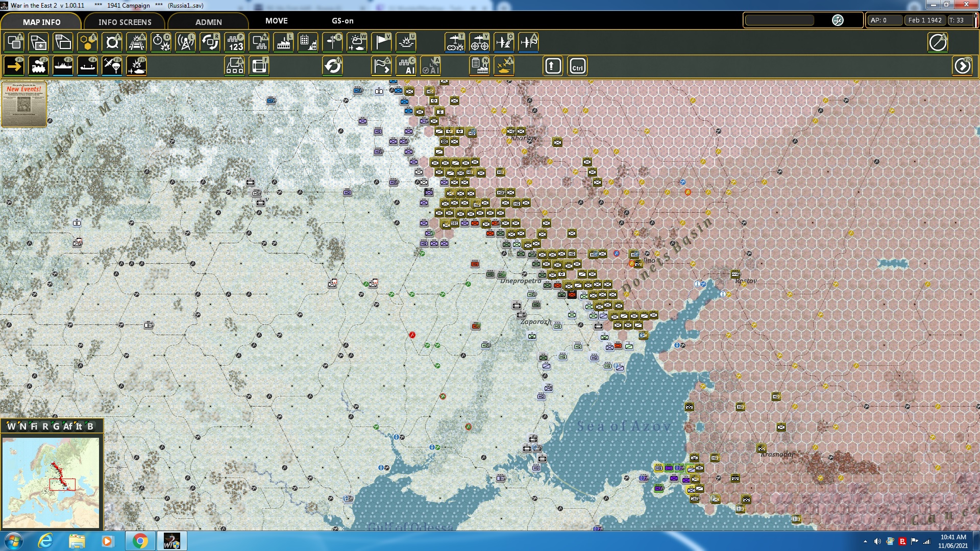Open the signal intelligence display
This screenshot has width=980, height=551.
point(185,43)
